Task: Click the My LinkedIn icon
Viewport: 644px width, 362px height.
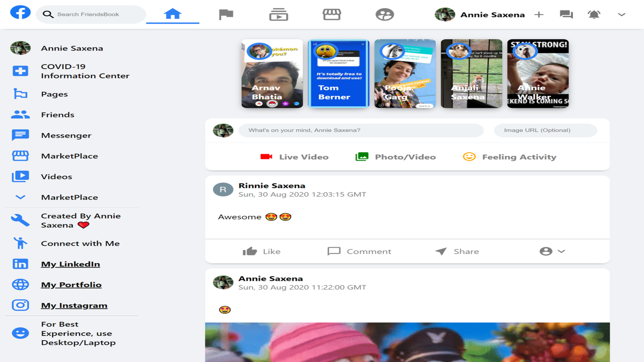Action: pyautogui.click(x=20, y=264)
